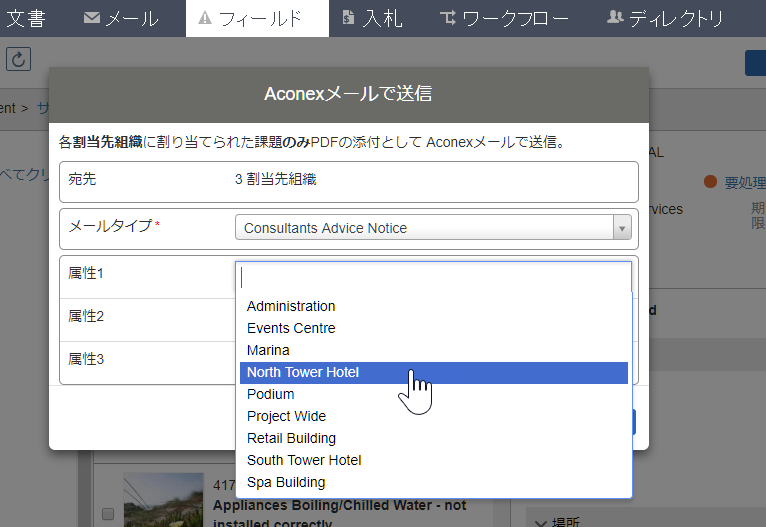This screenshot has height=527, width=766.
Task: Choose Podium from the list
Action: point(433,394)
